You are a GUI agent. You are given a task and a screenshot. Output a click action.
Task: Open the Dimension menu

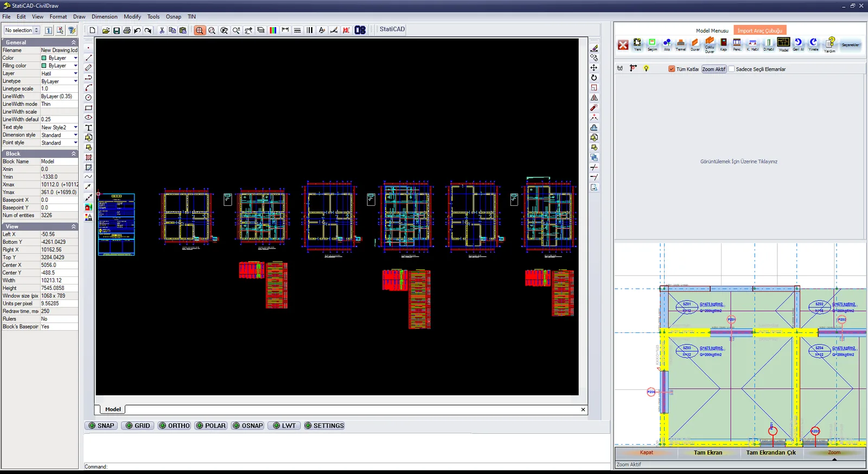point(105,17)
